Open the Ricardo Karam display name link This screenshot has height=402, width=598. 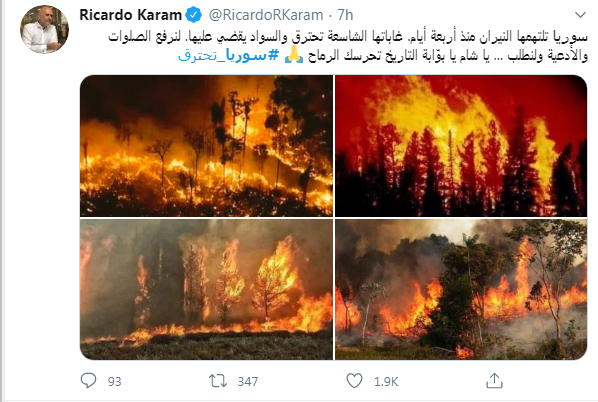130,15
